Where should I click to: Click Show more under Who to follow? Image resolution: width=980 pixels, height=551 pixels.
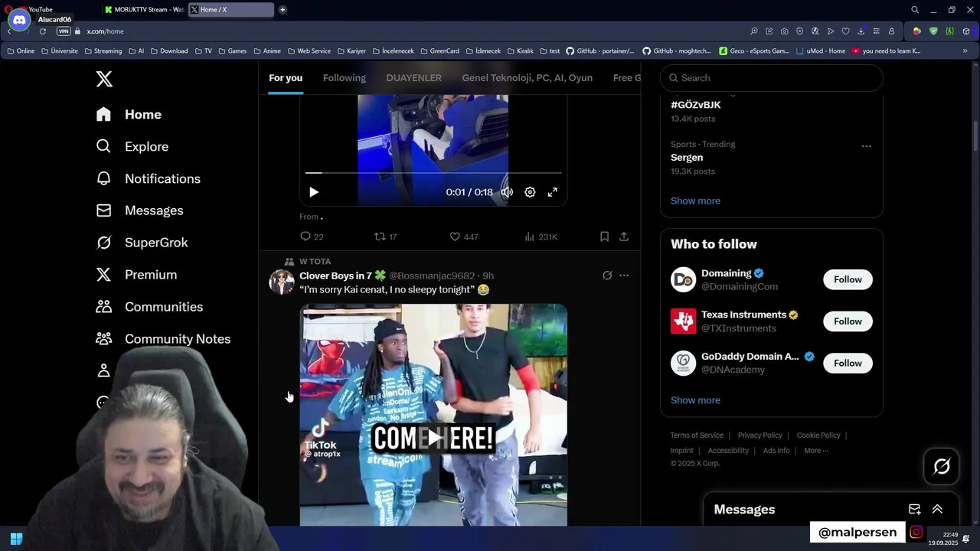point(695,400)
